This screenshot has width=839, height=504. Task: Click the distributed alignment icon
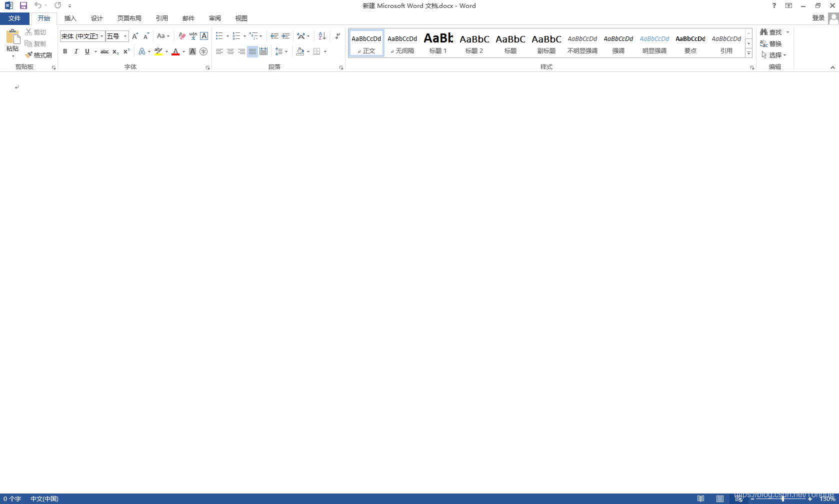pyautogui.click(x=263, y=51)
